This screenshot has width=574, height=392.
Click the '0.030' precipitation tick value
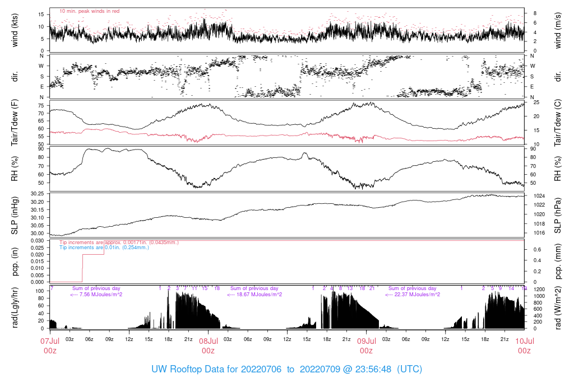(38, 241)
